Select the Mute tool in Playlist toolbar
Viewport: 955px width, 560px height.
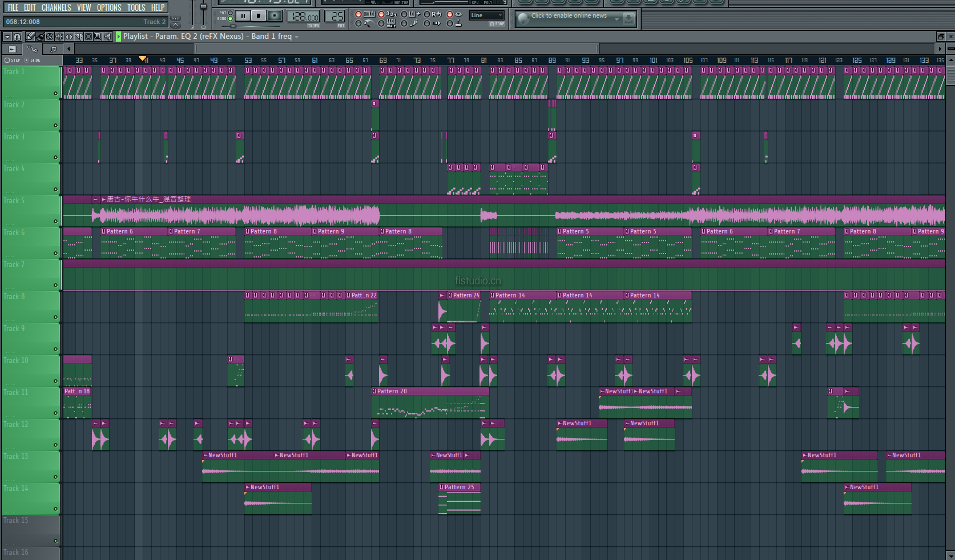click(59, 37)
